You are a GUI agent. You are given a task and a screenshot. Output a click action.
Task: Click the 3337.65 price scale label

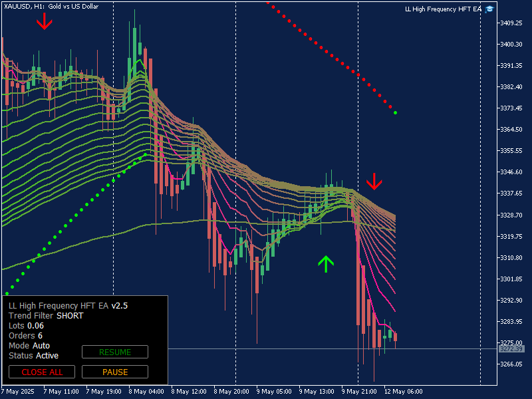click(511, 193)
